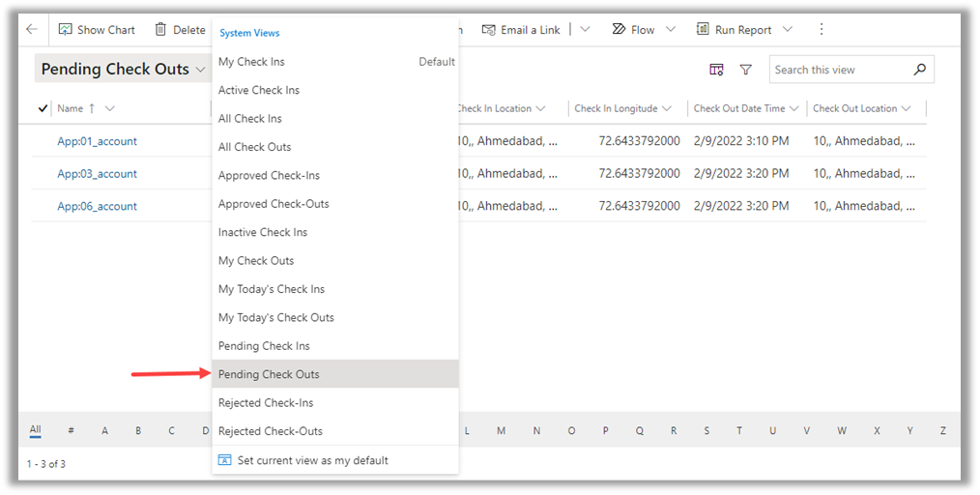Click the back arrow icon
The image size is (980, 495).
(32, 30)
